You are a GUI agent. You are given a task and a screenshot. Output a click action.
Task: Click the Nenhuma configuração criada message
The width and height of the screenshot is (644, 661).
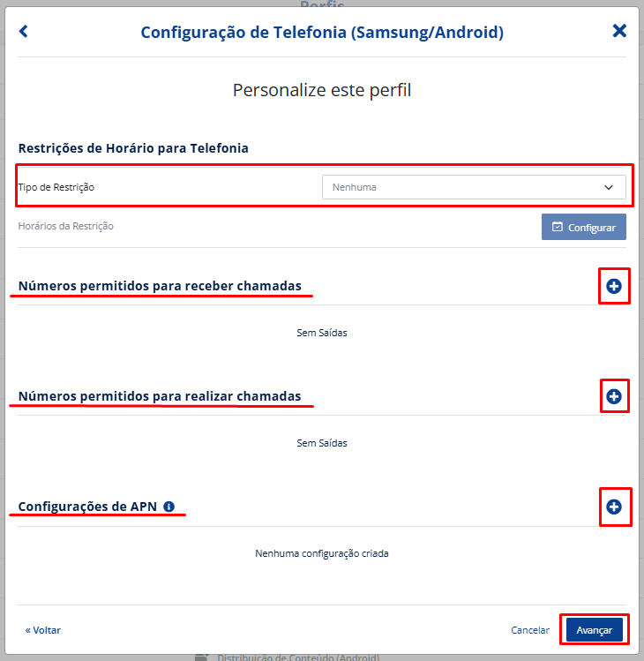coord(322,553)
